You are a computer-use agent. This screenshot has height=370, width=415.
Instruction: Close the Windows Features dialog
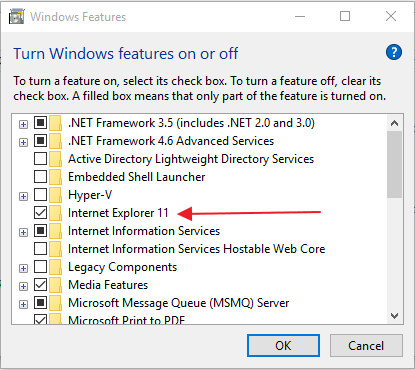[x=391, y=16]
